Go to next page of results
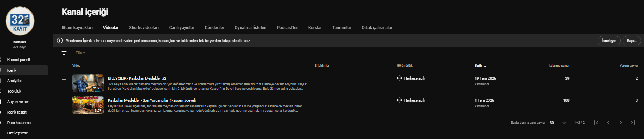The image size is (644, 139). pyautogui.click(x=621, y=123)
